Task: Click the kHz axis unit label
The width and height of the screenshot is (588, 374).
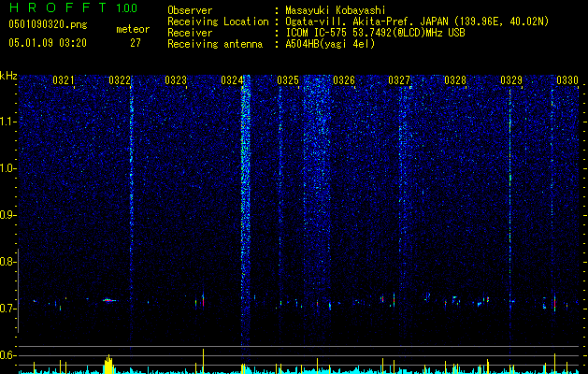Action: click(x=8, y=76)
